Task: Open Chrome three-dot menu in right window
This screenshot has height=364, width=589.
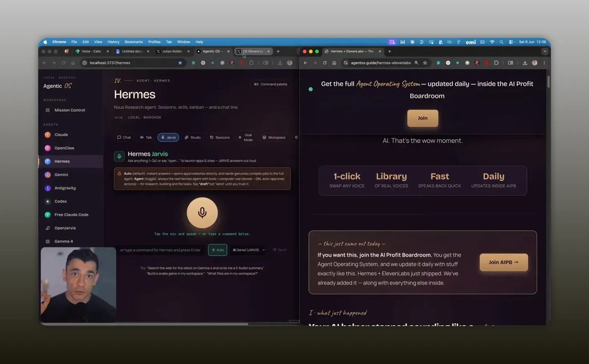Action: pyautogui.click(x=544, y=63)
